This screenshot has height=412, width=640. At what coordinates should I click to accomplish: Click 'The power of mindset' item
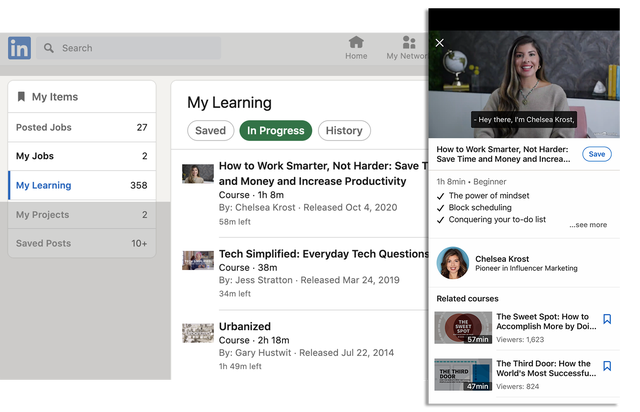pyautogui.click(x=489, y=196)
